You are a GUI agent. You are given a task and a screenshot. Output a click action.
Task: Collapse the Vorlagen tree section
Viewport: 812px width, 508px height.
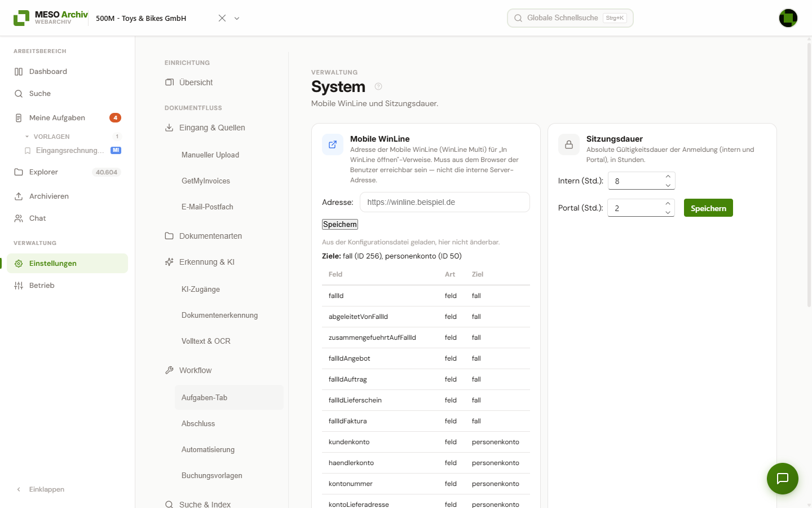pos(27,137)
